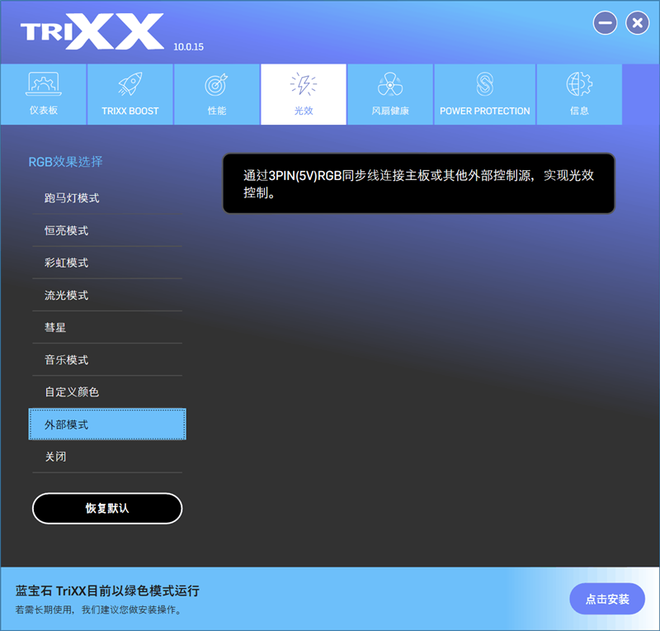660x631 pixels.
Task: Click the 点击安装 install button
Action: 607,599
